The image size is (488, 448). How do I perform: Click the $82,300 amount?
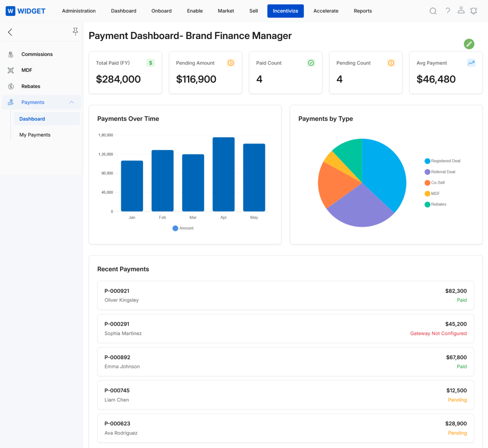pos(456,291)
